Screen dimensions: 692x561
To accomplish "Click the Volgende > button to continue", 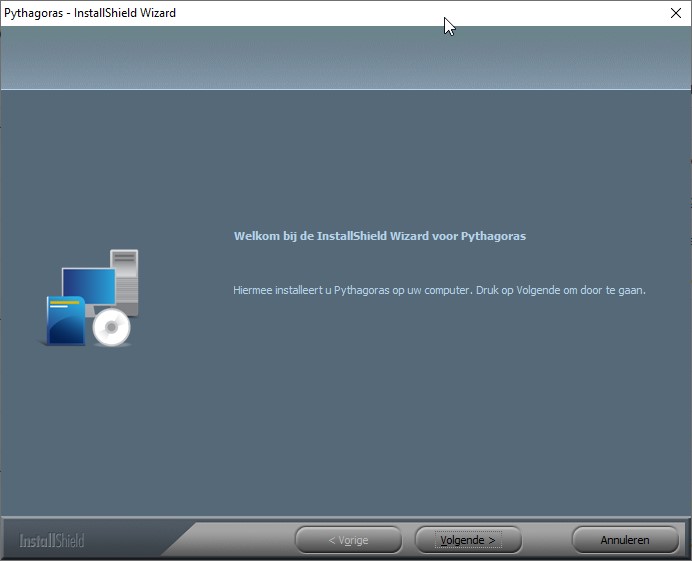I will (468, 540).
